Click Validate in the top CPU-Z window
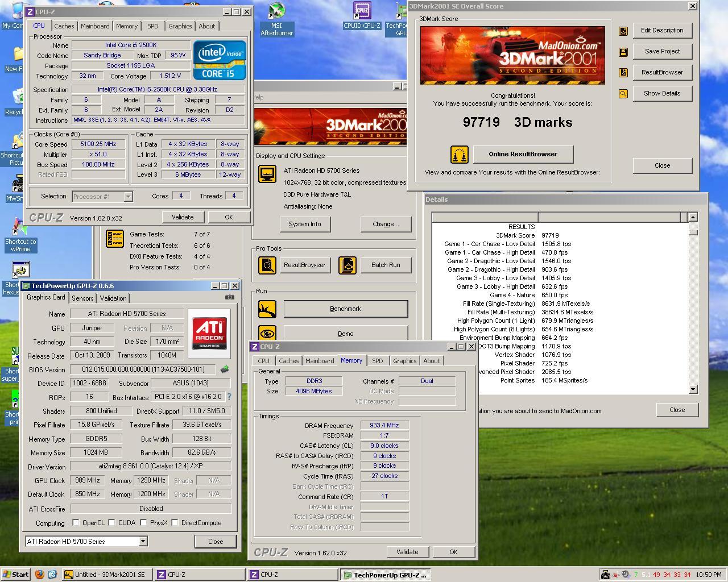 [183, 217]
